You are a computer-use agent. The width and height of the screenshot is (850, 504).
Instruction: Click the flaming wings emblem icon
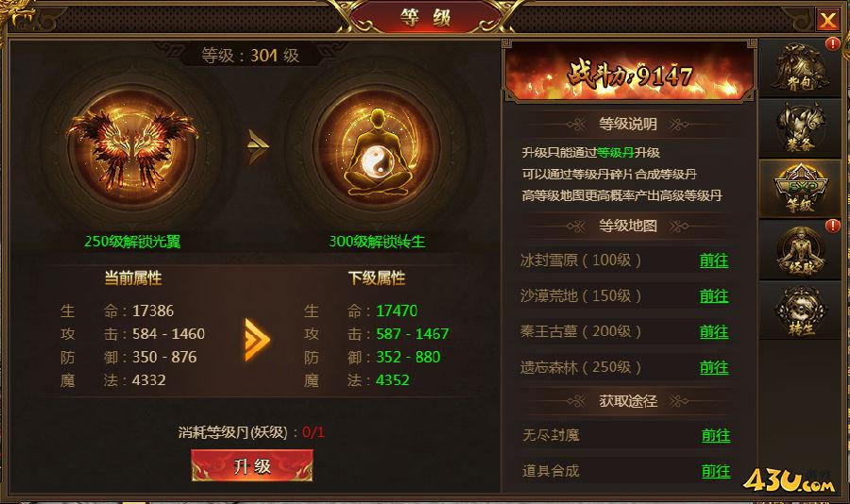pyautogui.click(x=132, y=147)
